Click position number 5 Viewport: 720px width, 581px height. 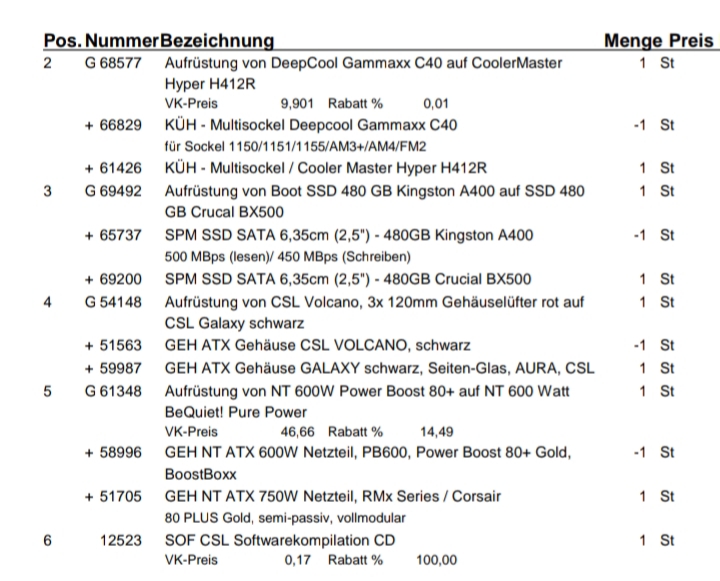click(x=47, y=391)
